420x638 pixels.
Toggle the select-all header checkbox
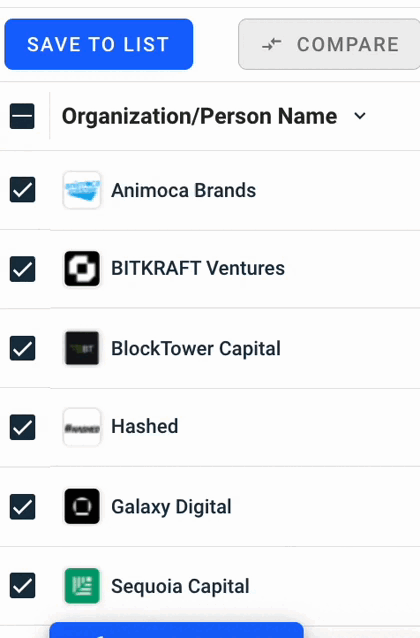[x=22, y=116]
